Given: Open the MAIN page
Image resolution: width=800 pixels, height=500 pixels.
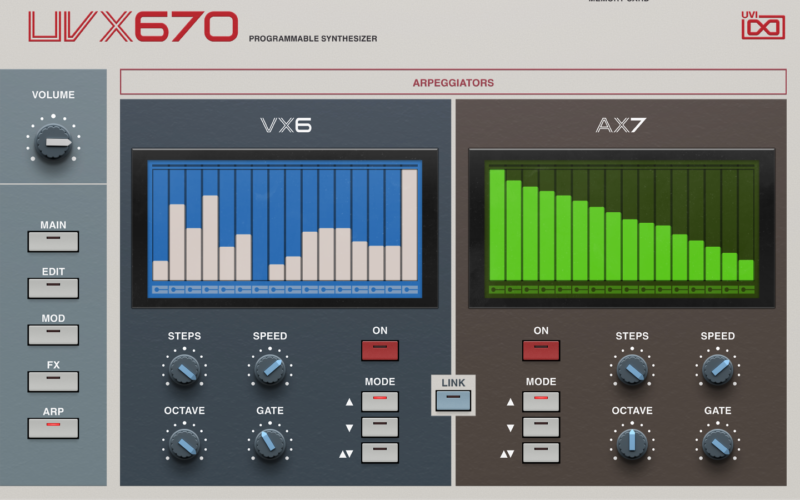Looking at the screenshot, I should point(53,241).
